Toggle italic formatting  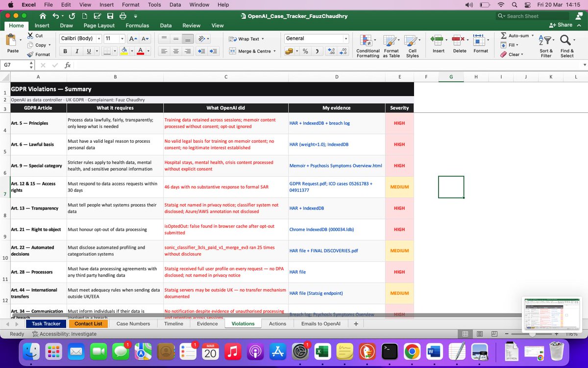tap(77, 51)
